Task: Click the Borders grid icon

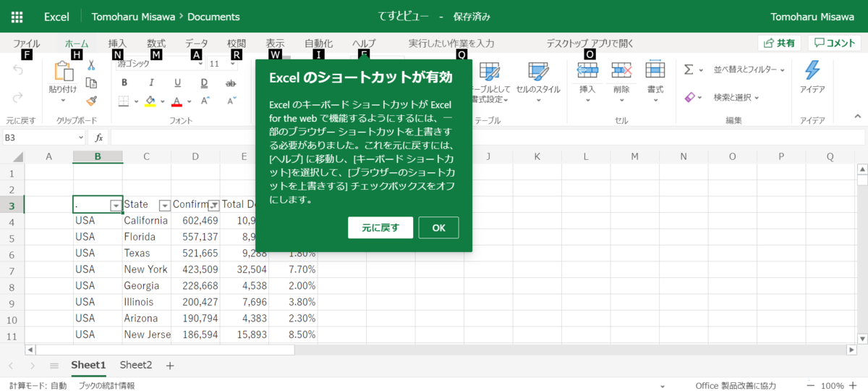Action: [124, 101]
